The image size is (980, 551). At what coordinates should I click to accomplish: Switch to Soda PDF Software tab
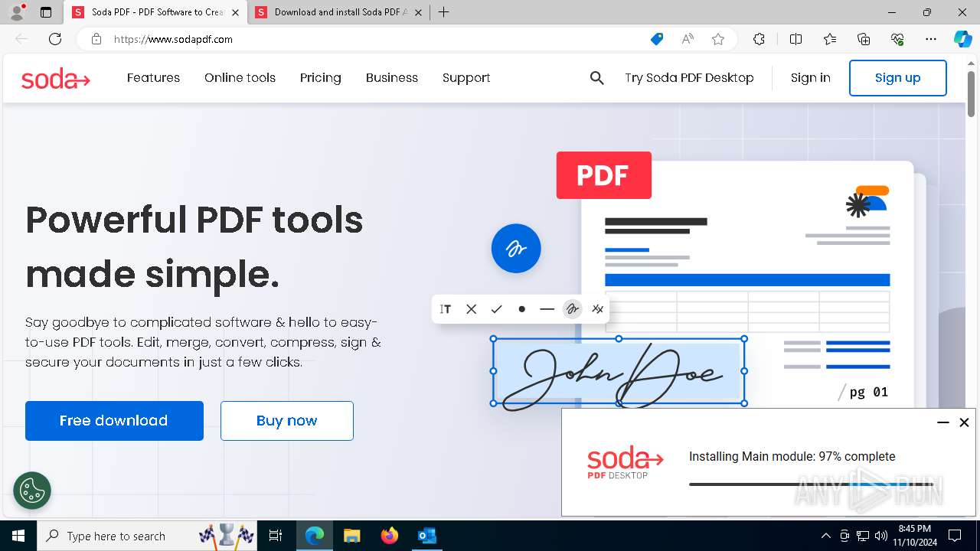coord(156,12)
